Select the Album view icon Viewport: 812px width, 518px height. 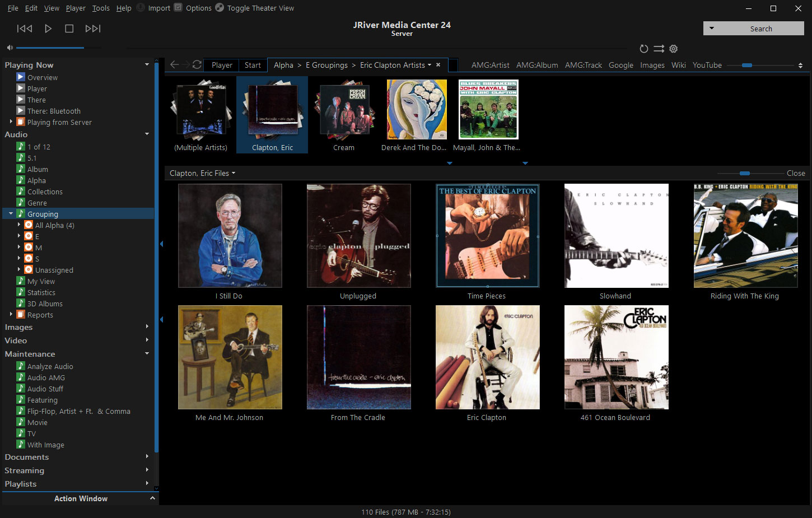[21, 169]
